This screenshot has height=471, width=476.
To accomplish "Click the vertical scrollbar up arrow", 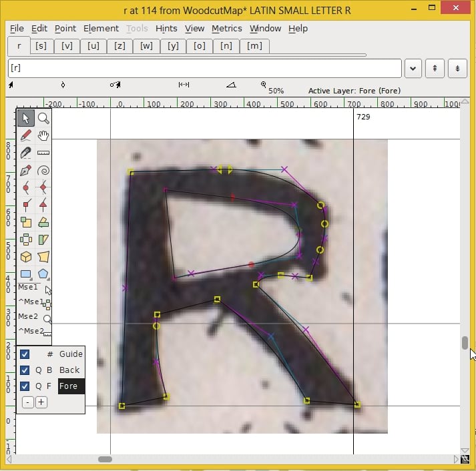I will pyautogui.click(x=465, y=101).
